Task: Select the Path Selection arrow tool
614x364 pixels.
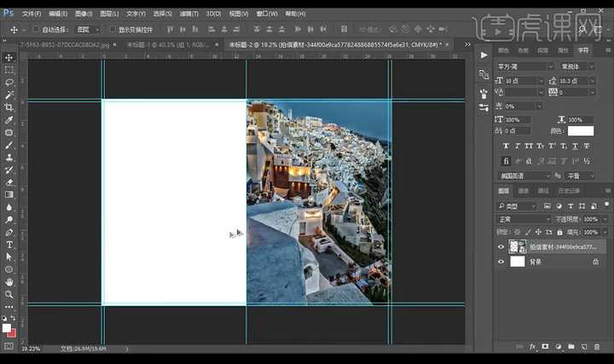Action: tap(9, 257)
